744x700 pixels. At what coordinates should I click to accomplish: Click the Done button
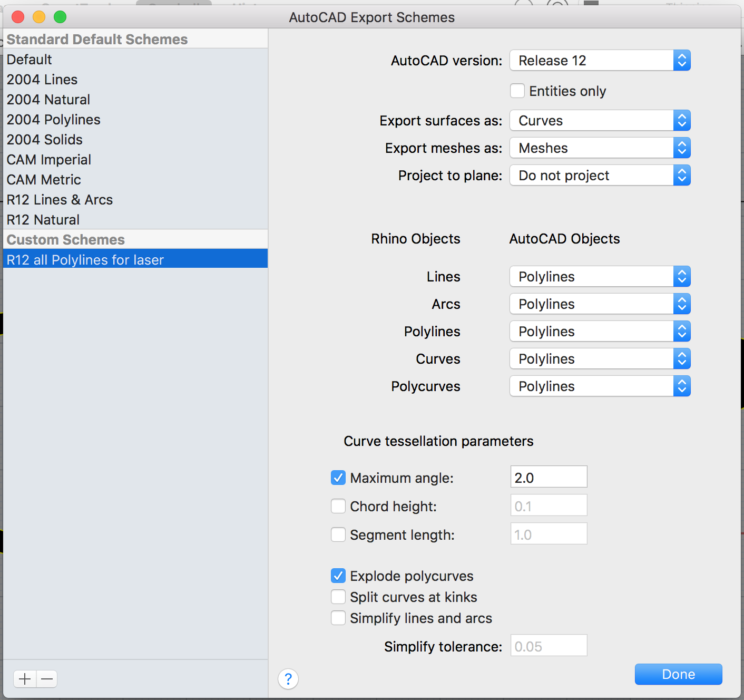pyautogui.click(x=679, y=674)
